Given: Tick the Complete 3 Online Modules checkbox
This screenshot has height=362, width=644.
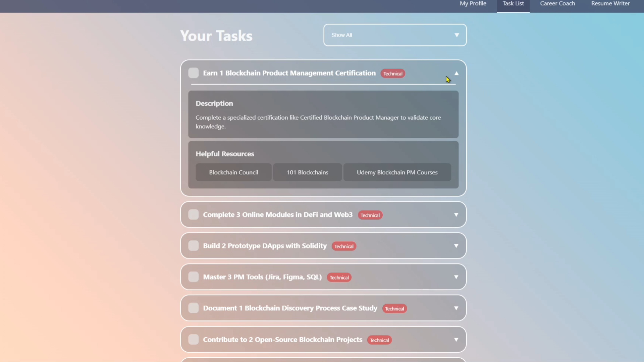Looking at the screenshot, I should pyautogui.click(x=193, y=215).
